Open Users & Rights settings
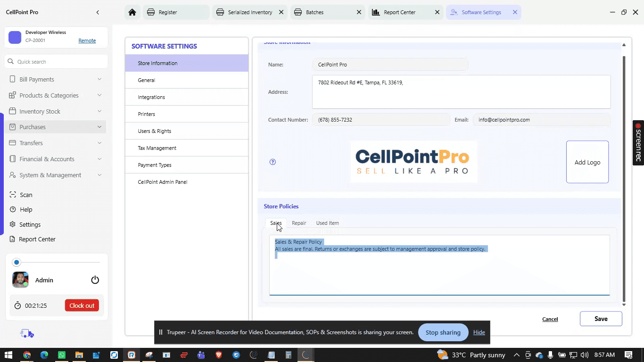 click(187, 131)
